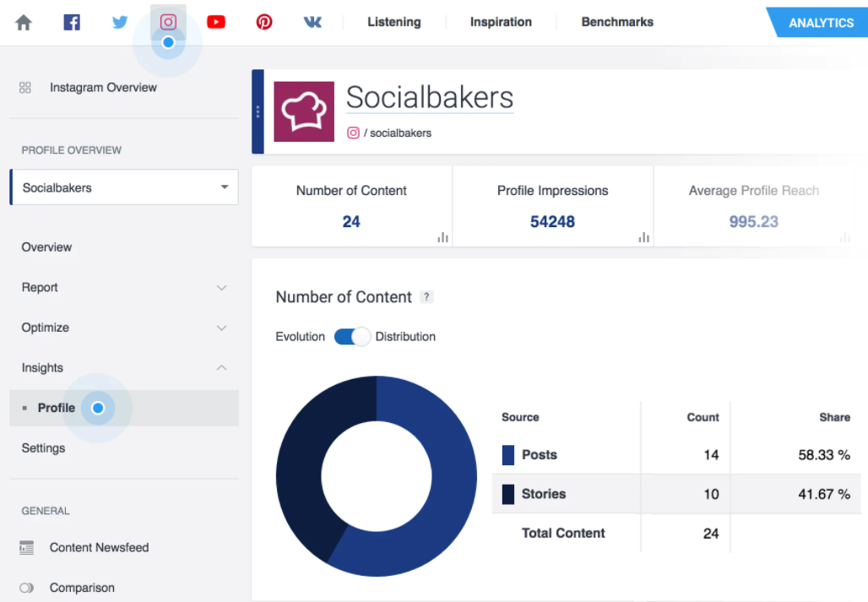
Task: Toggle the Evolution/Distribution switch
Action: (x=351, y=337)
